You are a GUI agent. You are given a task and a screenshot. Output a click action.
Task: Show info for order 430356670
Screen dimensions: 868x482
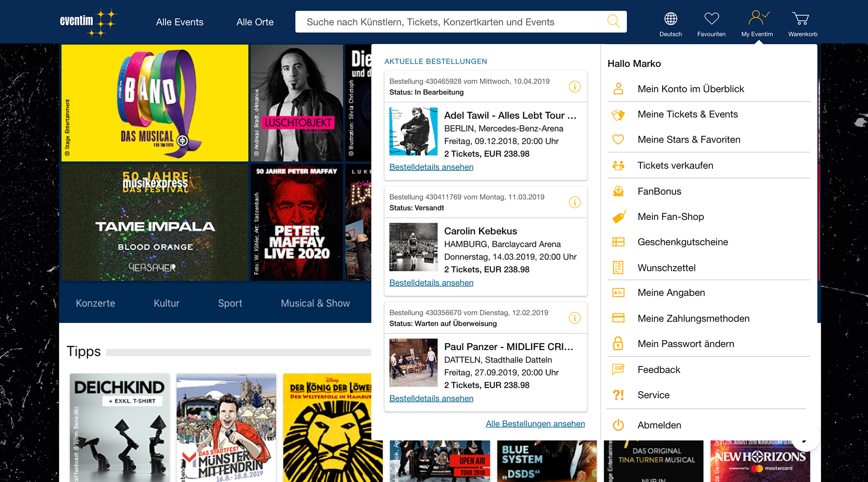click(x=575, y=318)
